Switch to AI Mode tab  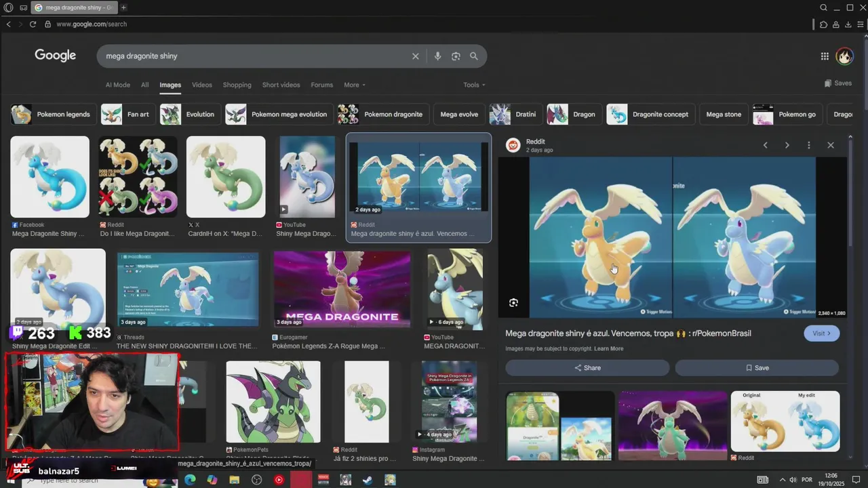[x=117, y=85]
